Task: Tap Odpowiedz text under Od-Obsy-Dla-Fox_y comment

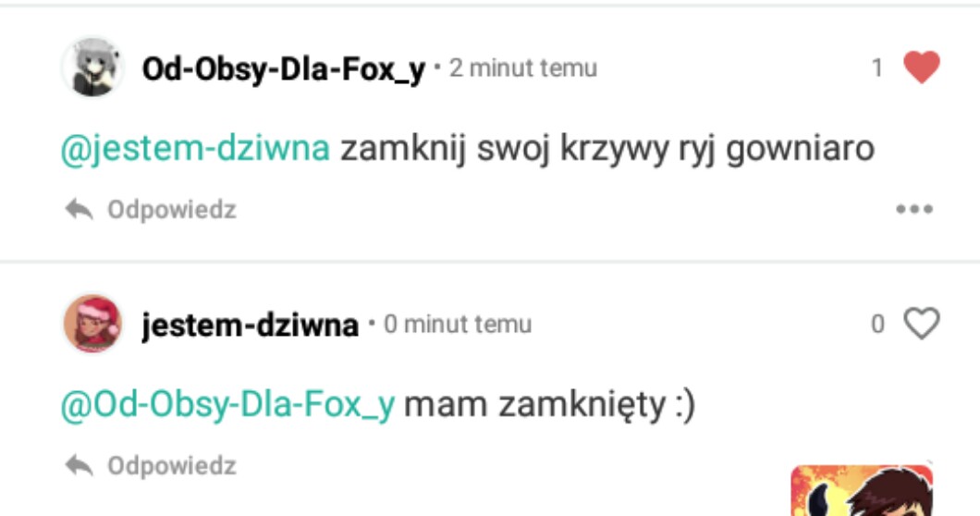Action: (172, 210)
